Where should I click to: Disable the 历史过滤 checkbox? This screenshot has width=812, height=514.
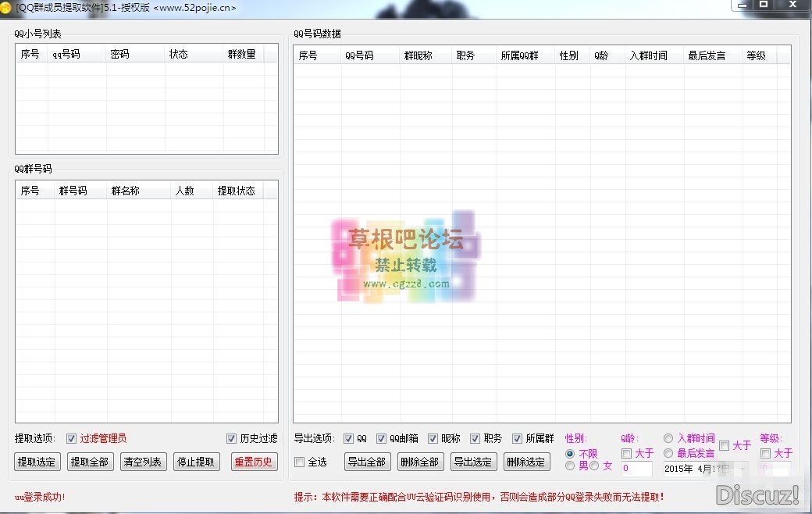(x=231, y=438)
